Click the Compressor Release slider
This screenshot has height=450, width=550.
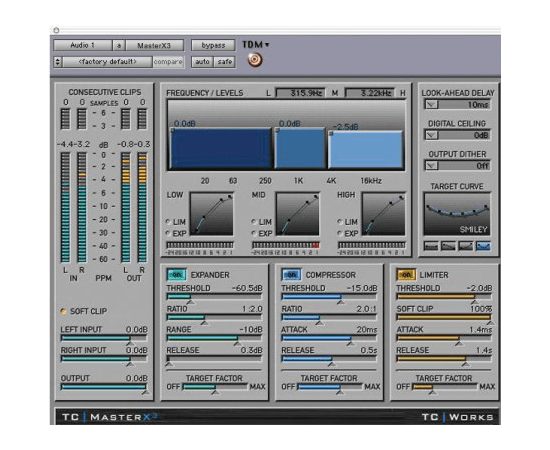329,359
